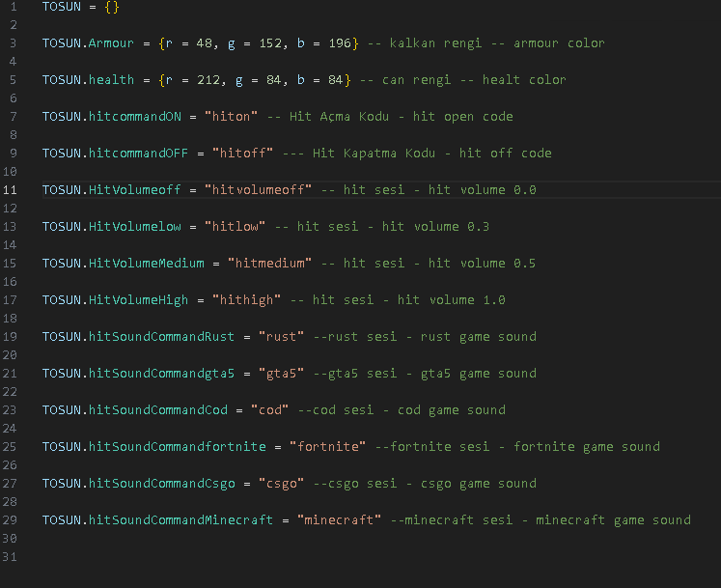
Task: Click the TOSUN.hitcommandON identifier
Action: click(111, 117)
